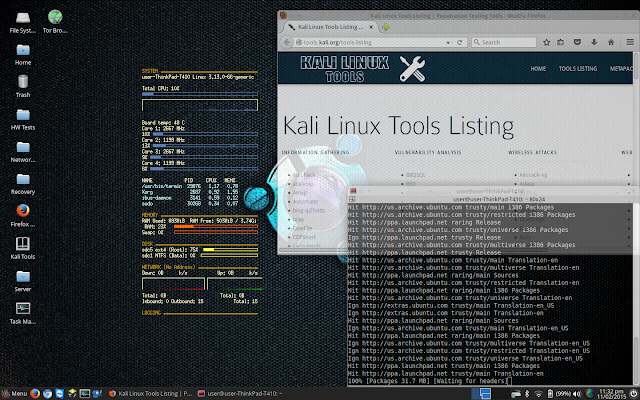Switch to the Kali Linux Tools Listing taskbar window
The image size is (640, 400).
point(150,393)
